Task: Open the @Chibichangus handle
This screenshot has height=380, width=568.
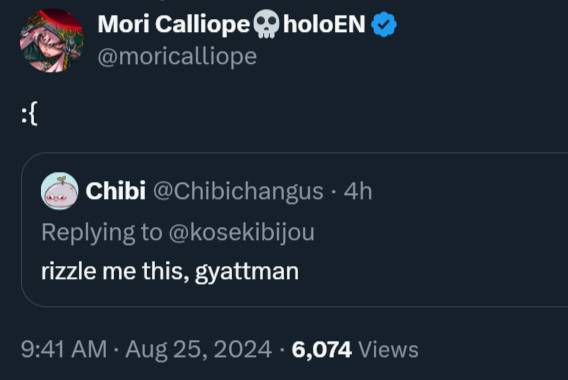Action: [x=238, y=191]
